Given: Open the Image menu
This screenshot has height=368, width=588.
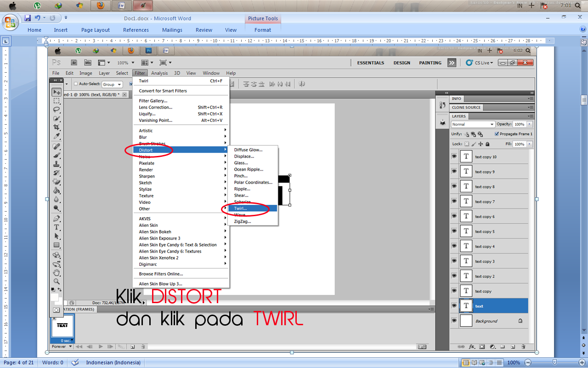Looking at the screenshot, I should [85, 73].
